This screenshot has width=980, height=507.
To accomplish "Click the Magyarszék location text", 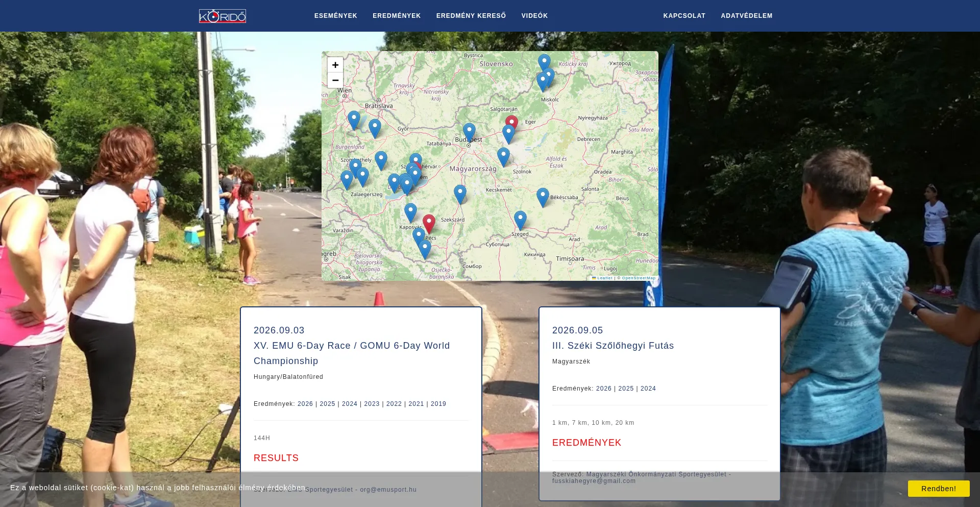I will coord(571,361).
